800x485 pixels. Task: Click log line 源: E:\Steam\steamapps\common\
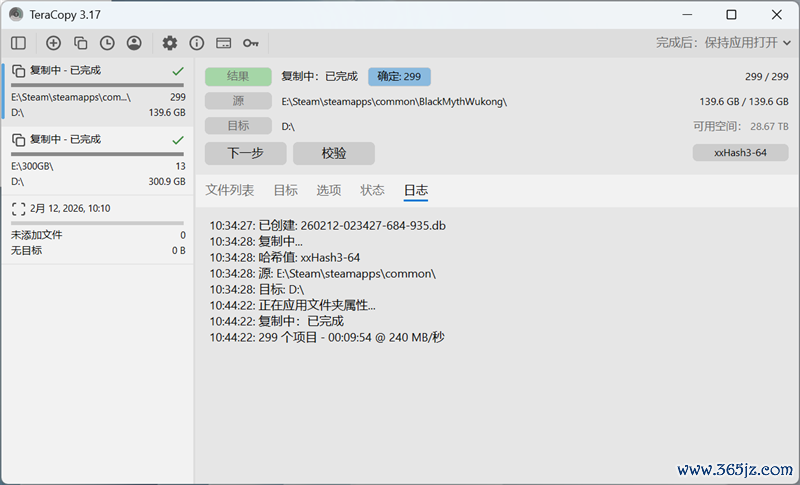tap(322, 273)
